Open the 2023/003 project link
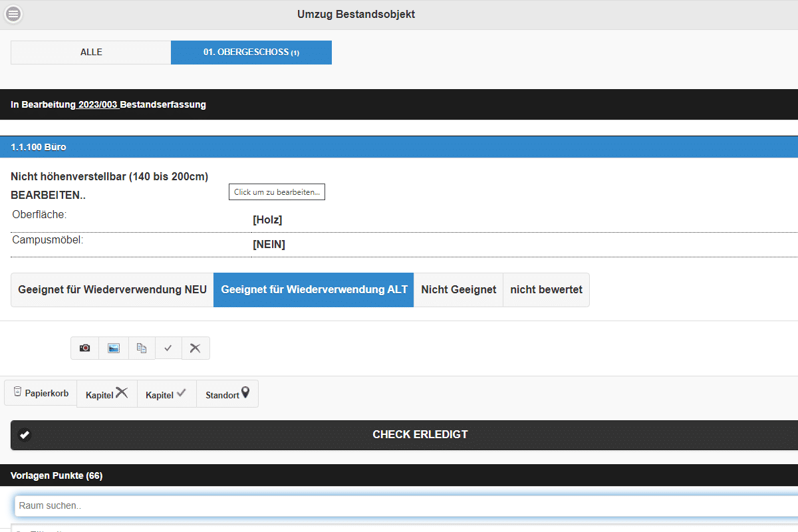This screenshot has height=532, width=798. tap(98, 104)
